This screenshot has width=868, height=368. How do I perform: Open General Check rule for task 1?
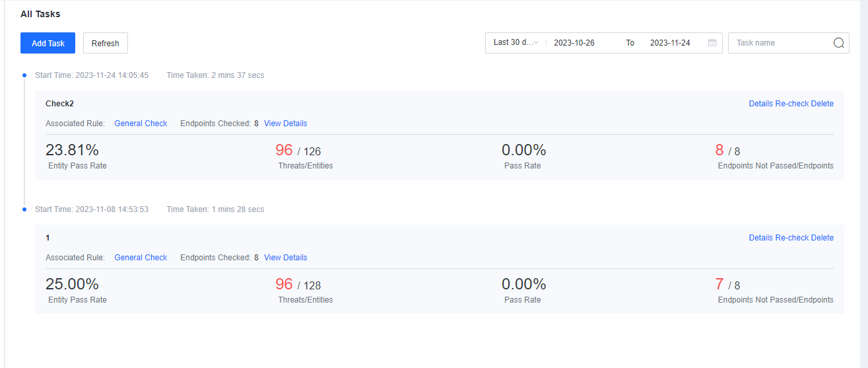click(x=141, y=258)
